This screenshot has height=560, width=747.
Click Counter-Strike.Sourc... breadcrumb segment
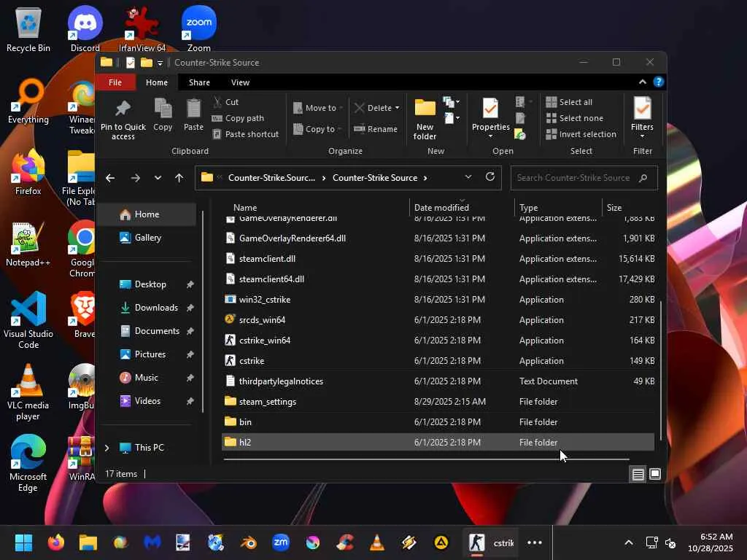271,178
